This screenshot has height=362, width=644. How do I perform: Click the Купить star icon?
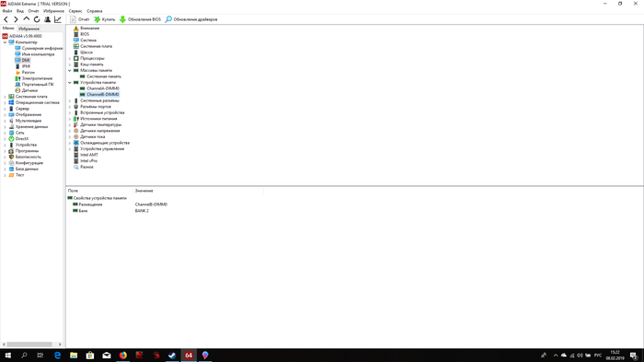(98, 19)
